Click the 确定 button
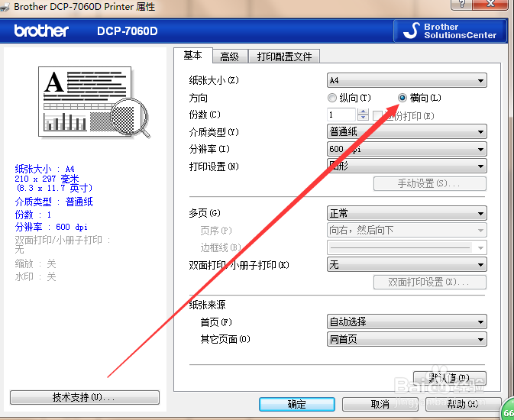This screenshot has height=420, width=514. 297,404
